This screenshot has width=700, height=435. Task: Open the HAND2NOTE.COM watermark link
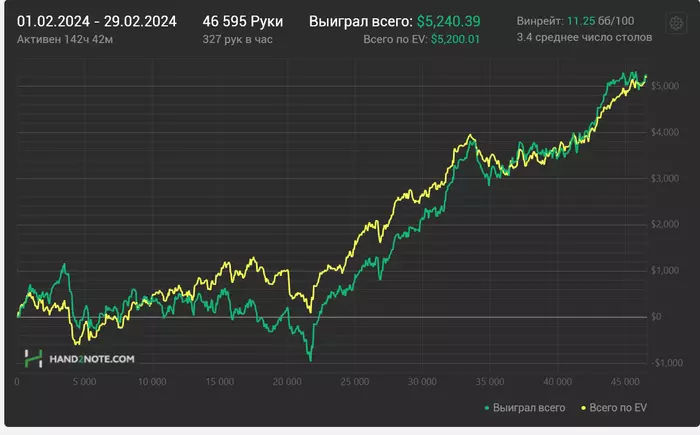(92, 359)
